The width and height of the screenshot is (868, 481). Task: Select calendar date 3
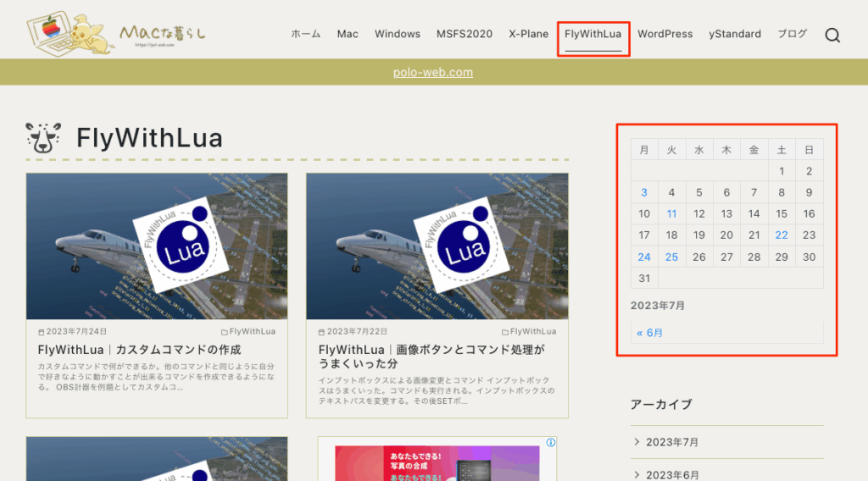point(644,192)
